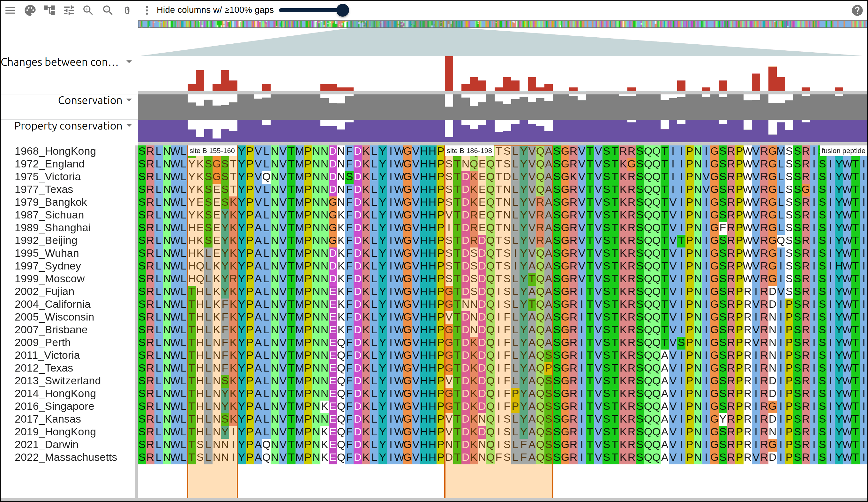Click the site B 155-160 annotation label

click(212, 151)
